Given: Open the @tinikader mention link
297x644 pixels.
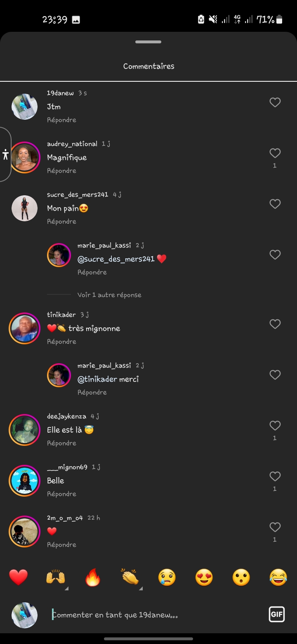Looking at the screenshot, I should click(x=97, y=379).
